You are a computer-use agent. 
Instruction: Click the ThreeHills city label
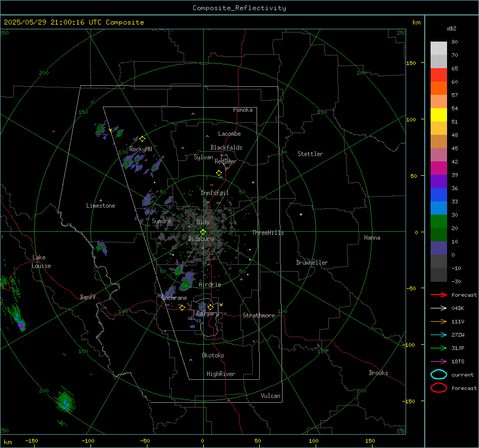(x=268, y=233)
